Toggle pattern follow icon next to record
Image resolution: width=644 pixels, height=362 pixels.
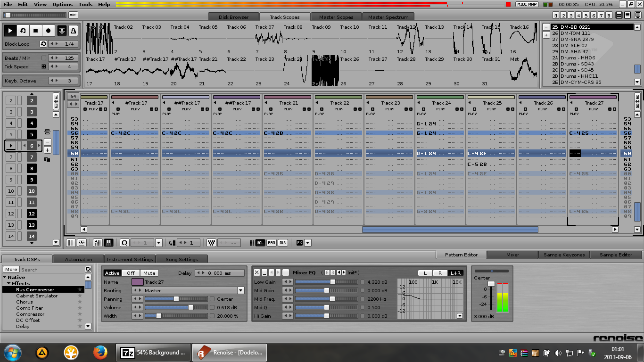click(x=62, y=31)
